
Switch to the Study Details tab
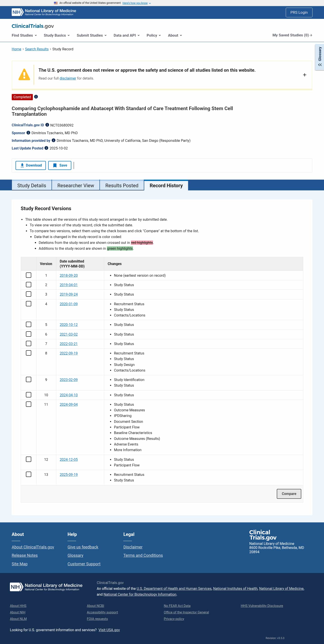32,185
